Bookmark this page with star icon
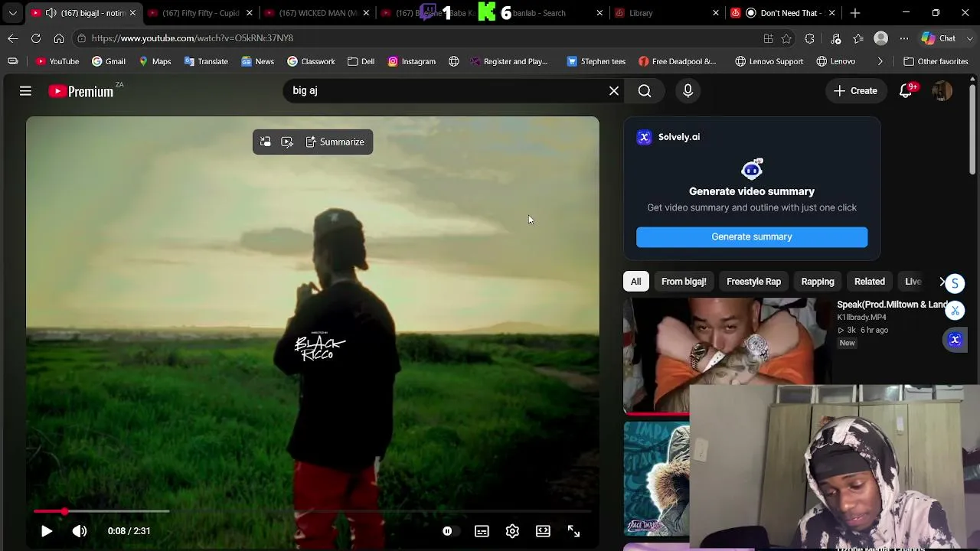The height and width of the screenshot is (551, 980). [787, 38]
